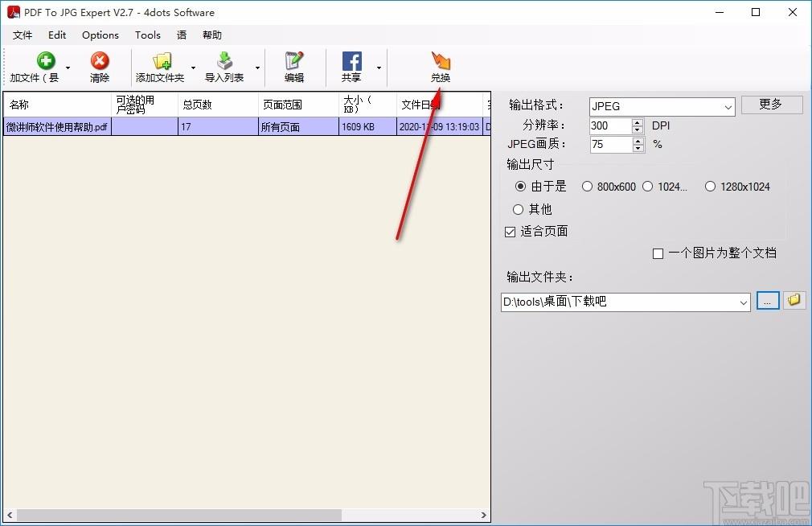The height and width of the screenshot is (526, 812).
Task: Maximize the PDF To JPG Expert window
Action: point(756,12)
